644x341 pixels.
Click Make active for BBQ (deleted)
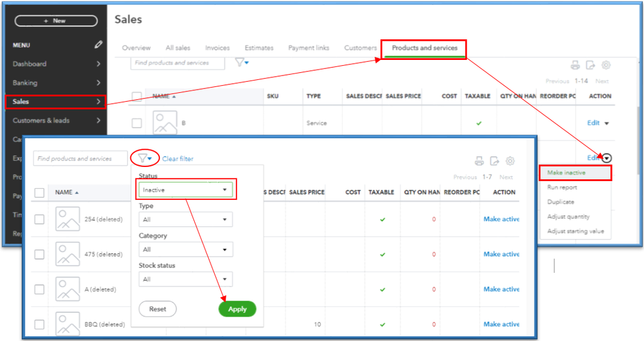tap(501, 324)
